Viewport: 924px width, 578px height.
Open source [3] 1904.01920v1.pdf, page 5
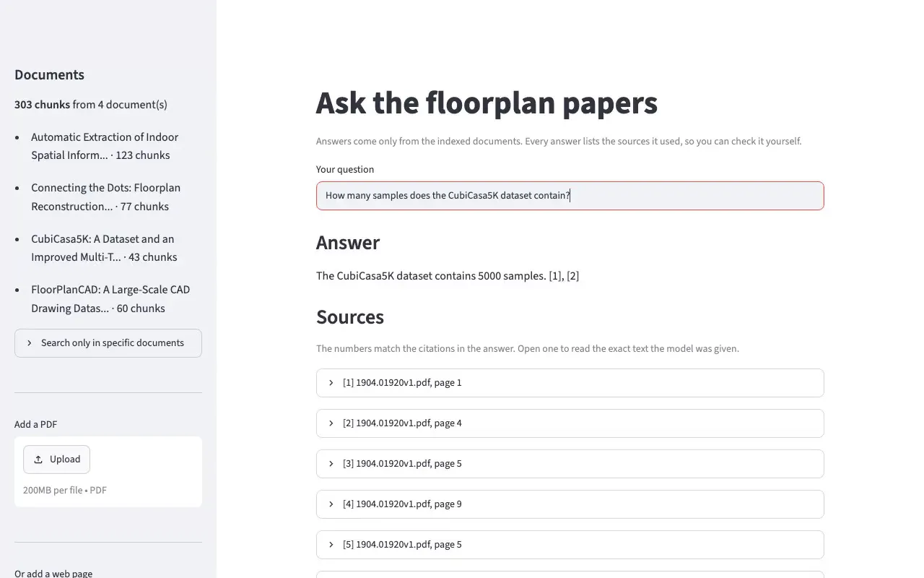tap(570, 464)
